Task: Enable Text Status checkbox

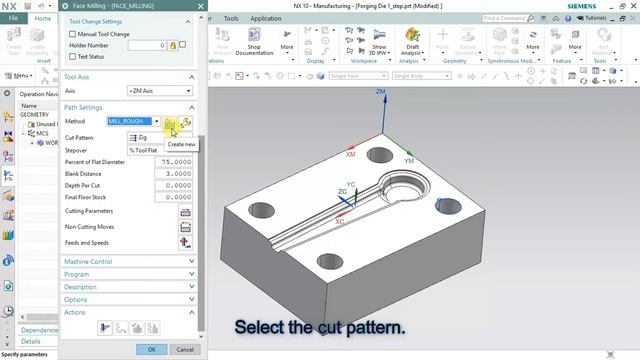Action: coord(72,57)
